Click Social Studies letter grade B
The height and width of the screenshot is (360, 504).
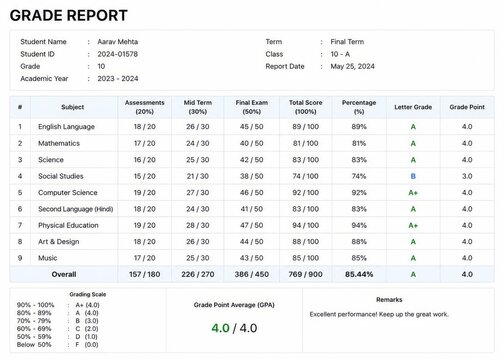pos(413,176)
